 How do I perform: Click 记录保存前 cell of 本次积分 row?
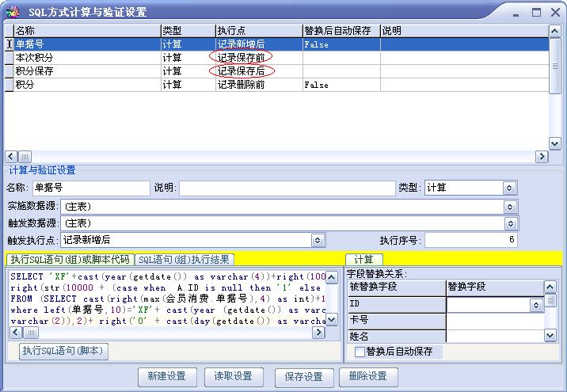(259, 58)
